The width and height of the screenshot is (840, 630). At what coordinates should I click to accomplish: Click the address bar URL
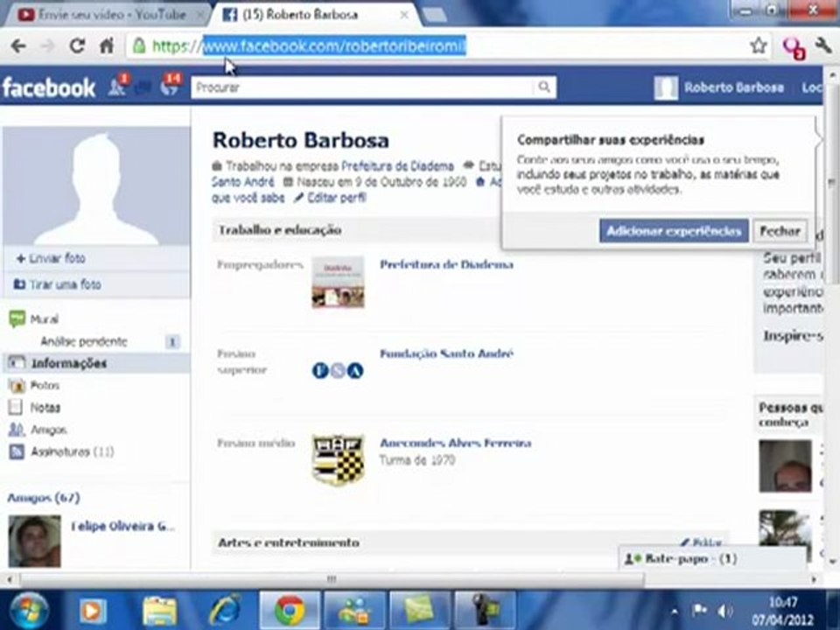click(335, 46)
